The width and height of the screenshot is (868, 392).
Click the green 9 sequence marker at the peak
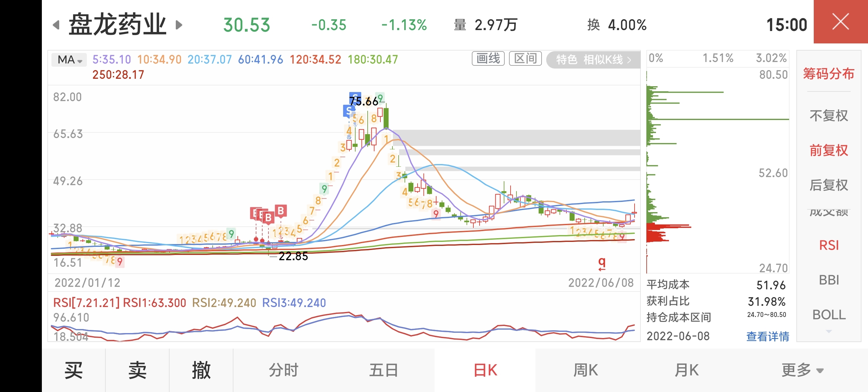coord(380,98)
